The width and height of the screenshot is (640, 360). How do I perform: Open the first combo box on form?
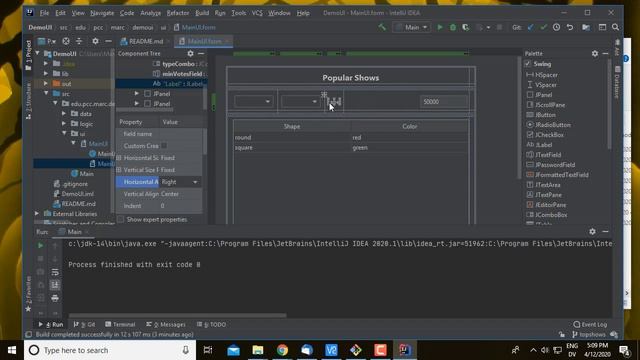(x=253, y=101)
